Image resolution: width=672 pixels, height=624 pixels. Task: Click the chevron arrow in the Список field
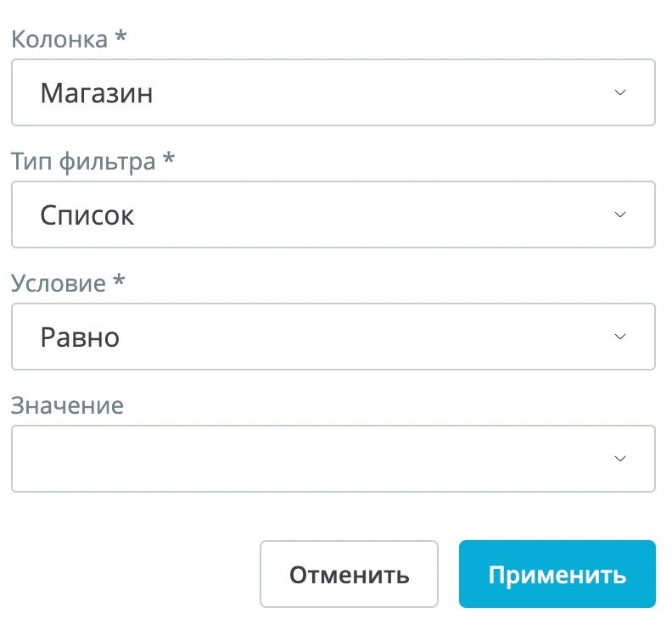click(619, 214)
